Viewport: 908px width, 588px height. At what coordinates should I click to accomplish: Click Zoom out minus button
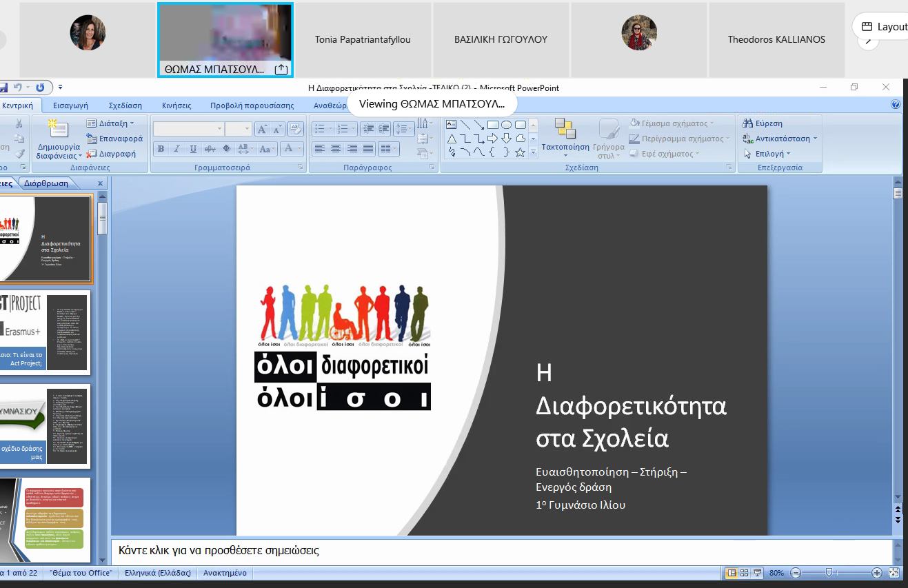[796, 573]
